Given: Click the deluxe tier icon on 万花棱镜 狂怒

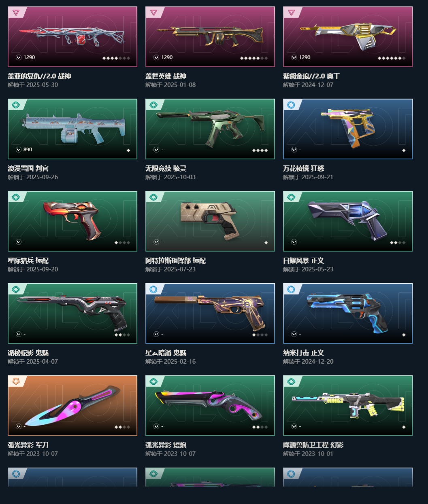Looking at the screenshot, I should point(291,105).
